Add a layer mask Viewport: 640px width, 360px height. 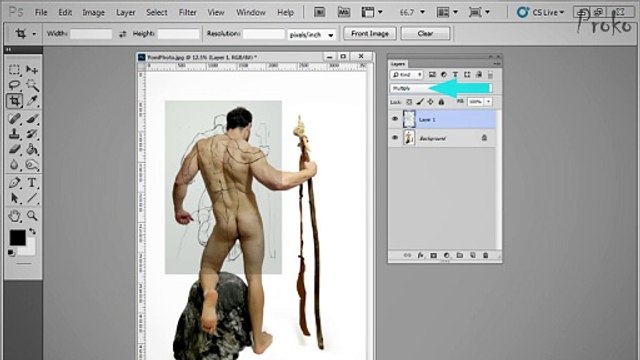point(433,256)
